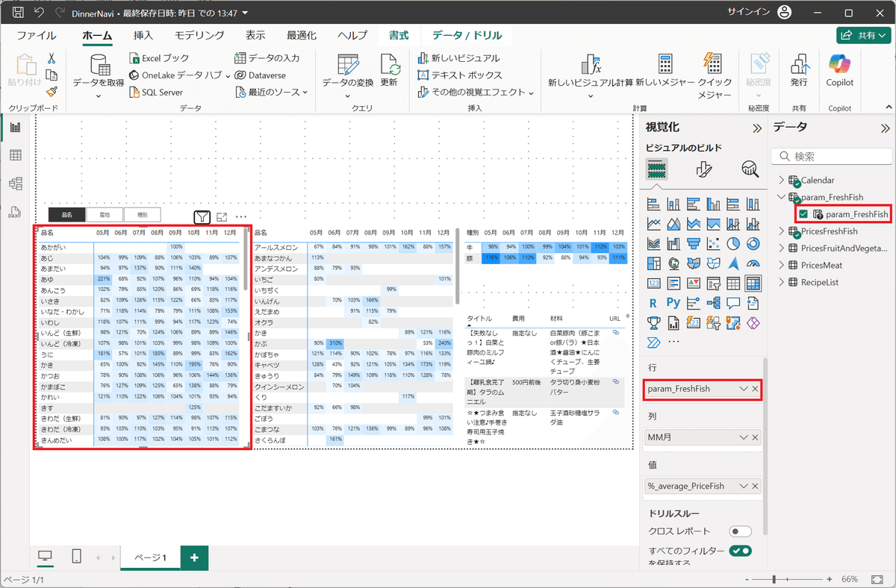Select the 産地 slicer button
Screen dimensions: 896x588
(x=105, y=214)
